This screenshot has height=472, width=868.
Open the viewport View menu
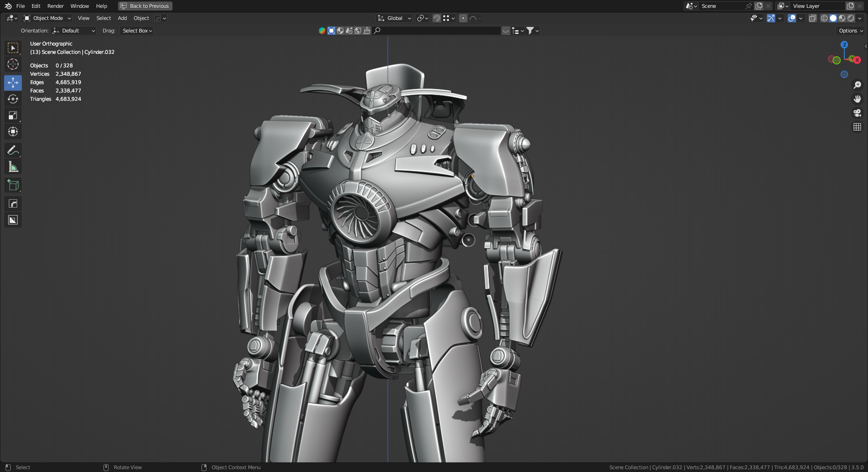coord(84,18)
